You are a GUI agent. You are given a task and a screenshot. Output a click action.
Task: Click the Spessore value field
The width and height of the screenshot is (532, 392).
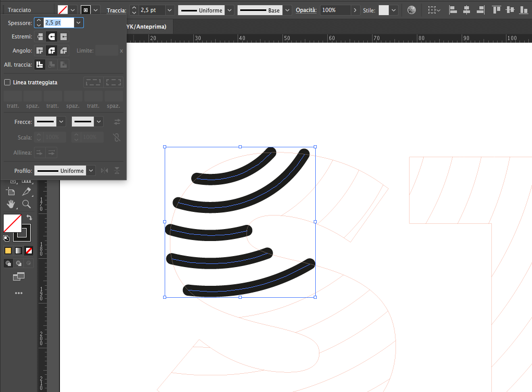tap(59, 23)
